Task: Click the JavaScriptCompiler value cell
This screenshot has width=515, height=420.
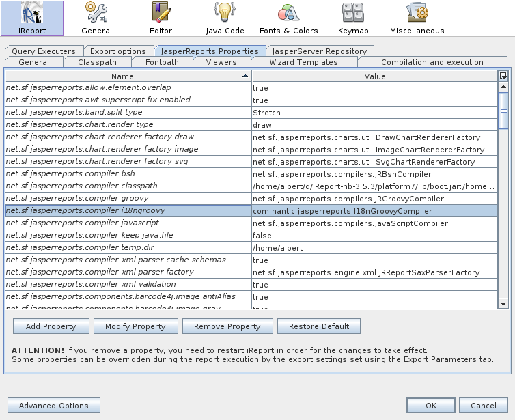Action: [375, 223]
